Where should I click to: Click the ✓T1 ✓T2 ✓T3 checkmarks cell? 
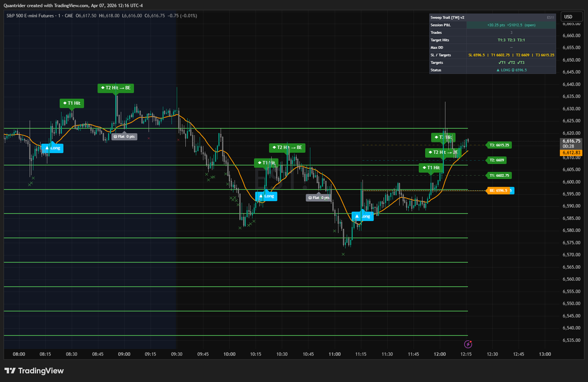click(x=511, y=63)
